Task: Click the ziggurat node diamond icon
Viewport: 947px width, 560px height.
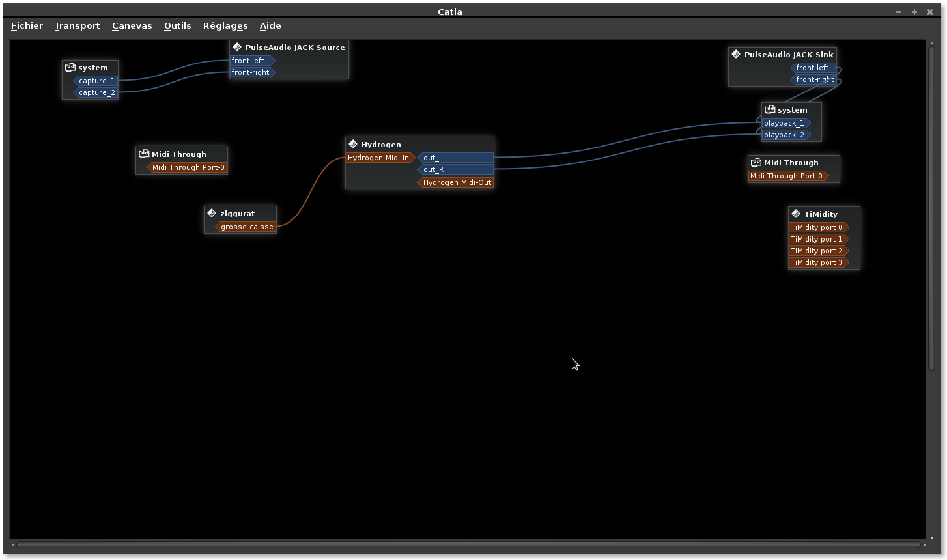Action: pyautogui.click(x=212, y=213)
